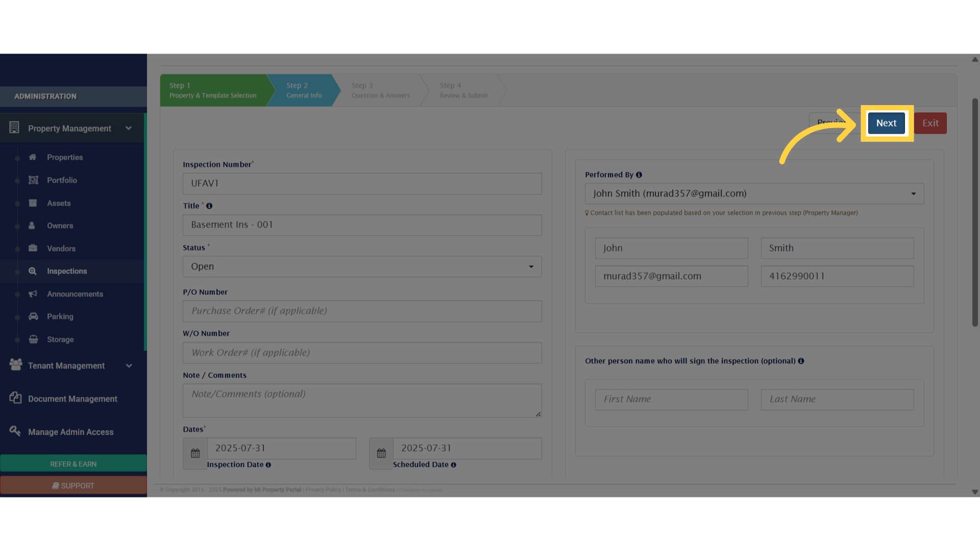The image size is (980, 551).
Task: Click the email field murad357@gmail.com
Action: pos(672,277)
